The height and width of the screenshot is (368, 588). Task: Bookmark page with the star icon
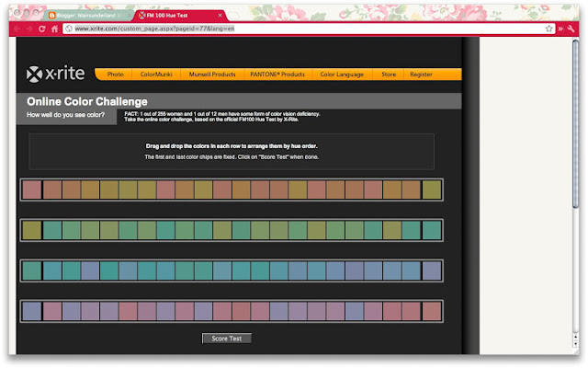point(549,29)
